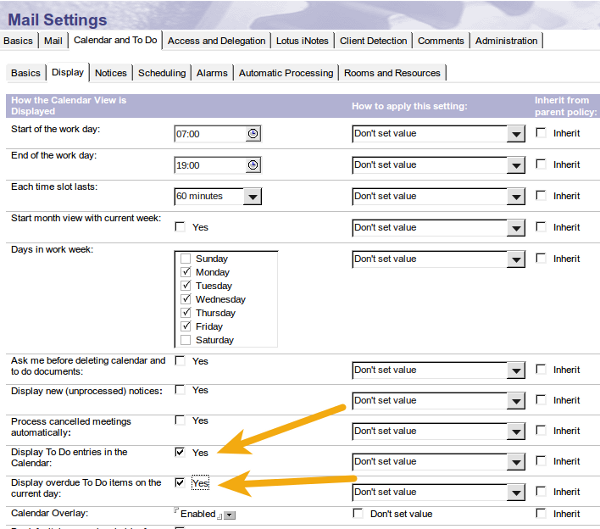Check Don't set value for Calendar Overlay
Viewport: 600px width, 529px height.
[x=358, y=513]
